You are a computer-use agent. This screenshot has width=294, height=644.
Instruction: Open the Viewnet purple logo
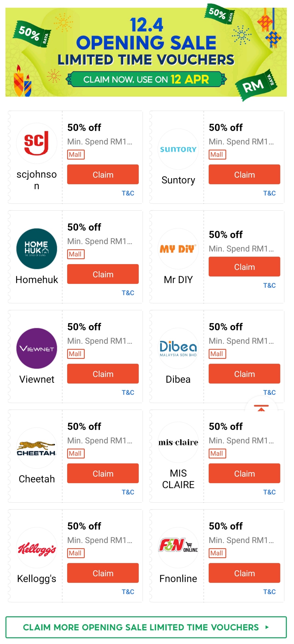pos(36,348)
